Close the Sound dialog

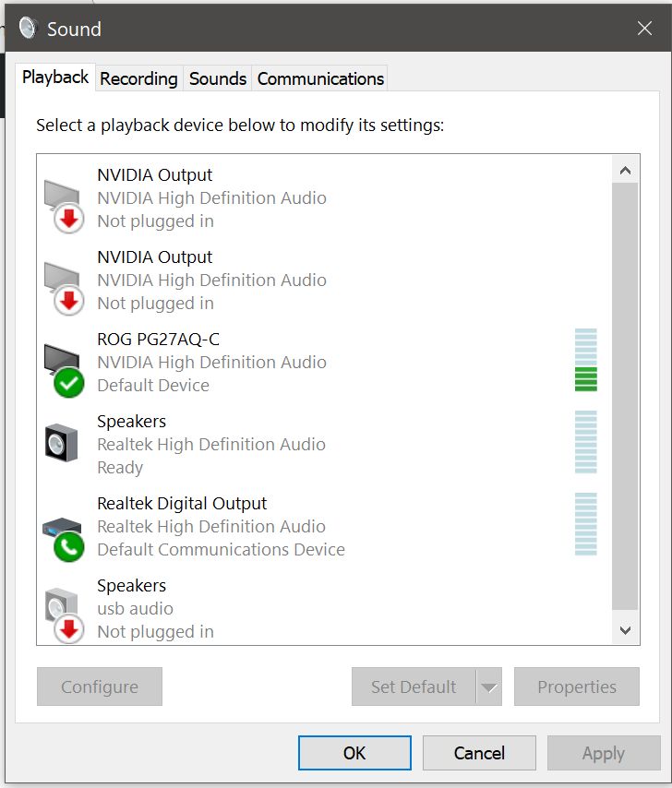(644, 28)
